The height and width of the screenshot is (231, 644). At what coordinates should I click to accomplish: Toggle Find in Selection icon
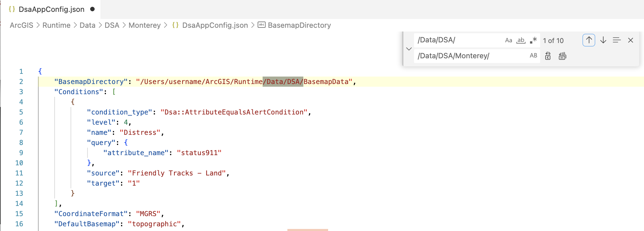pyautogui.click(x=617, y=40)
